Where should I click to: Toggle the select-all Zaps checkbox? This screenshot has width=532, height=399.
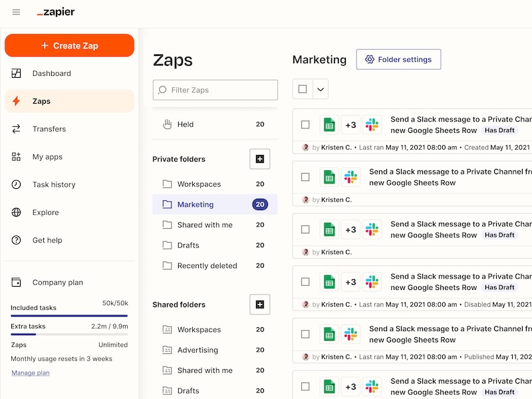click(303, 89)
